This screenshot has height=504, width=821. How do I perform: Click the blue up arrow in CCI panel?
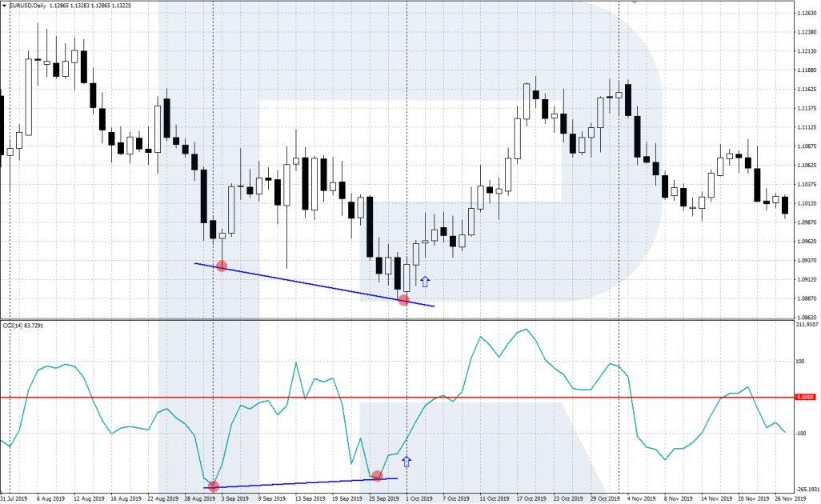[406, 461]
